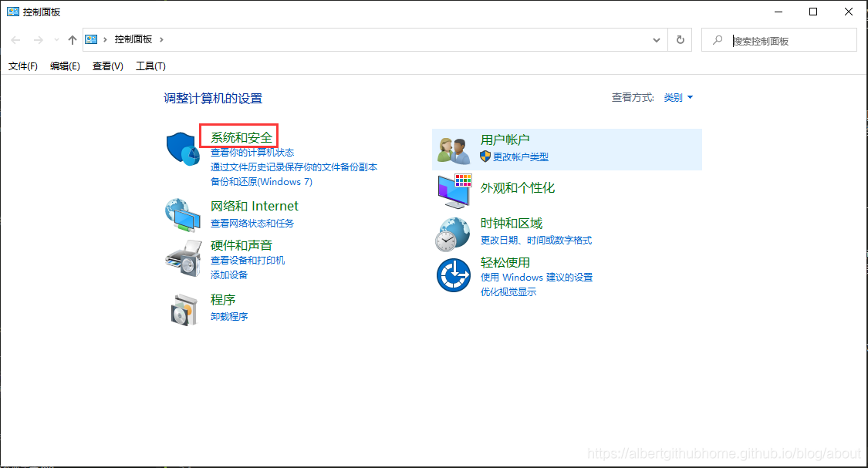The height and width of the screenshot is (468, 868).
Task: Open 系统和安全 category
Action: click(241, 137)
